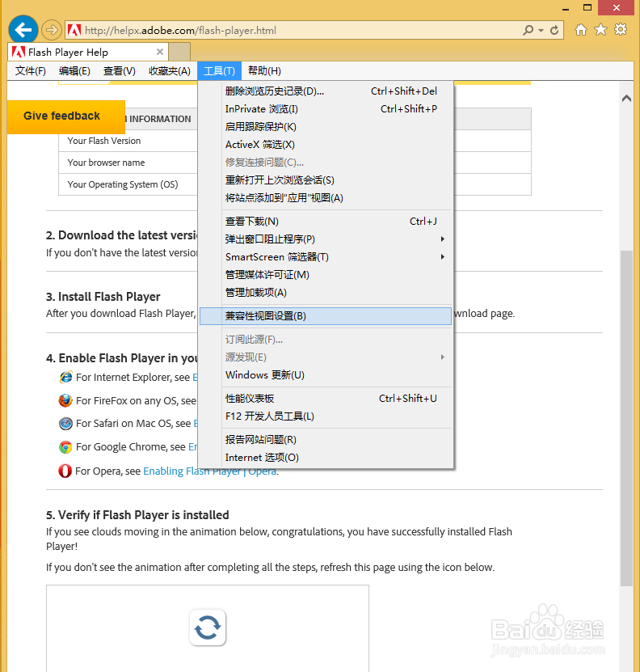Refresh the page using the address bar icon
This screenshot has height=672, width=640.
pos(554,30)
